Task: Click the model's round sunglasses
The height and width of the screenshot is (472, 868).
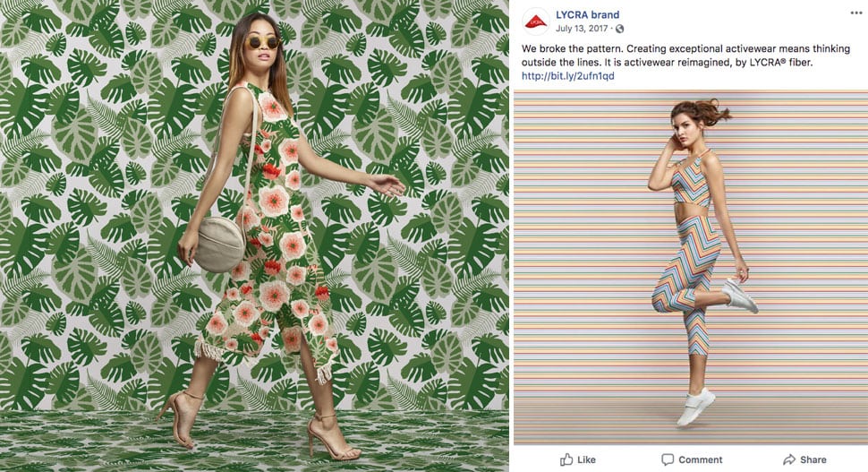Action: point(262,43)
